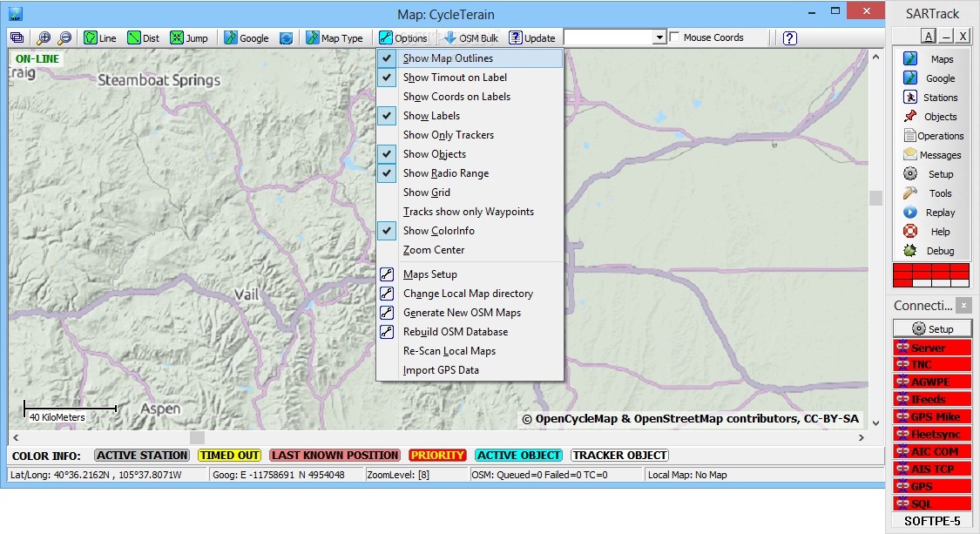The height and width of the screenshot is (534, 980).
Task: Open Connections panel Setup button
Action: 932,329
